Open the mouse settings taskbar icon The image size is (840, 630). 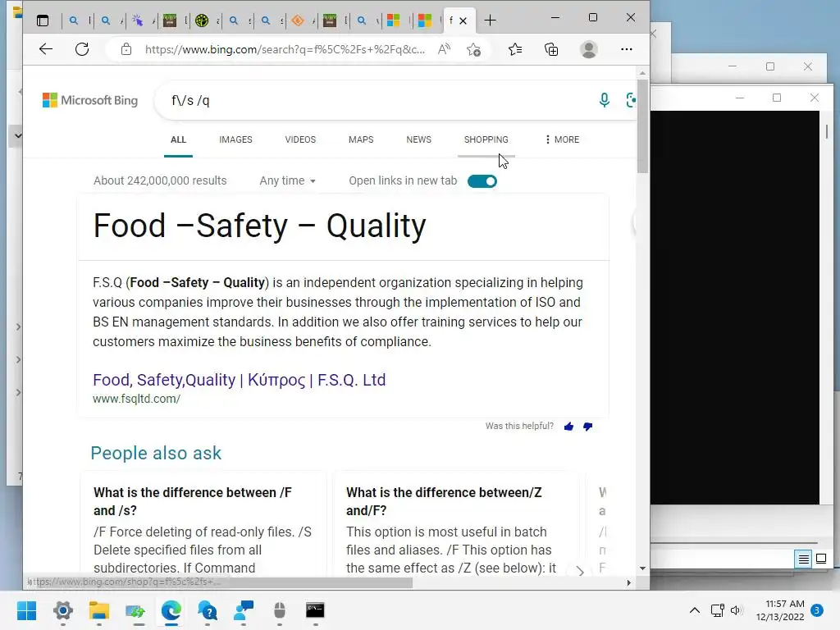pos(280,610)
